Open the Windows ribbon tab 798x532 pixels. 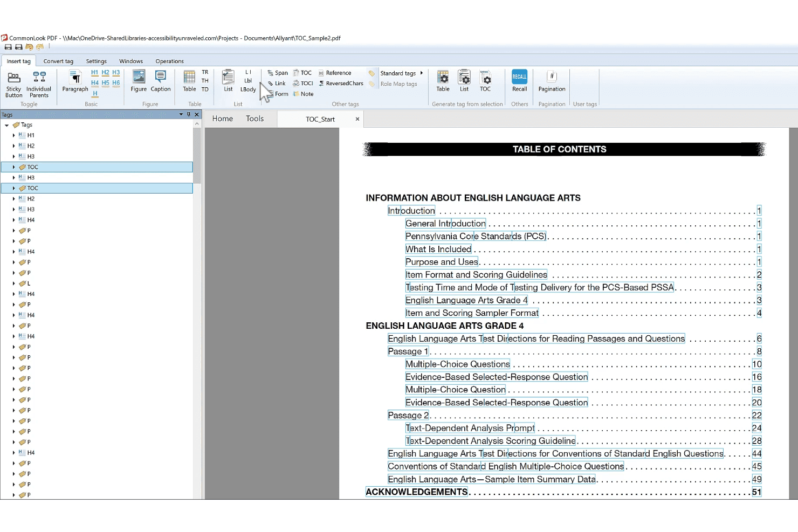pyautogui.click(x=131, y=61)
